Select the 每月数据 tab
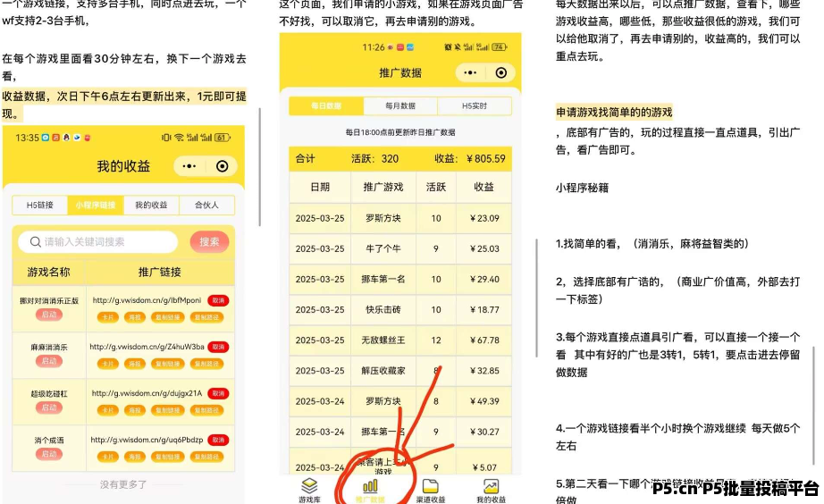Image resolution: width=824 pixels, height=504 pixels. tap(400, 105)
